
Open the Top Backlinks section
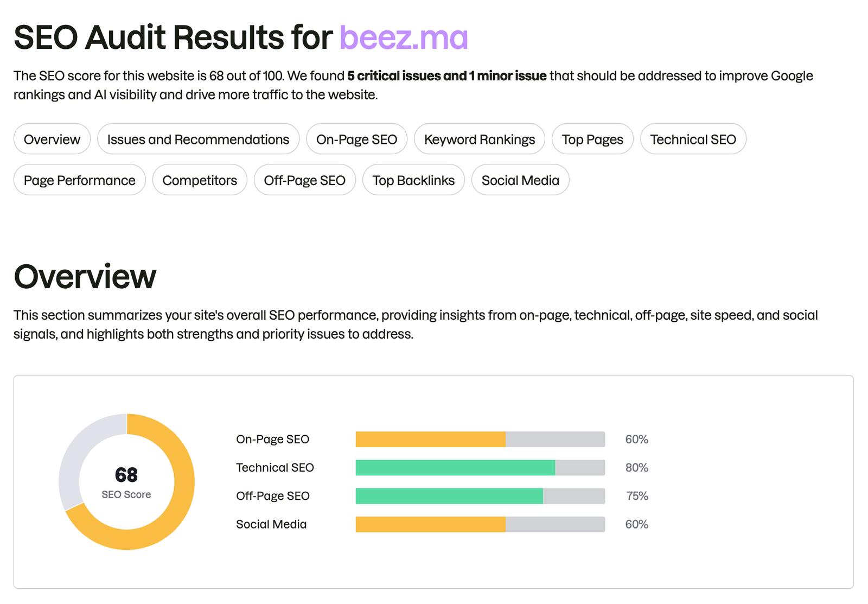pyautogui.click(x=413, y=180)
